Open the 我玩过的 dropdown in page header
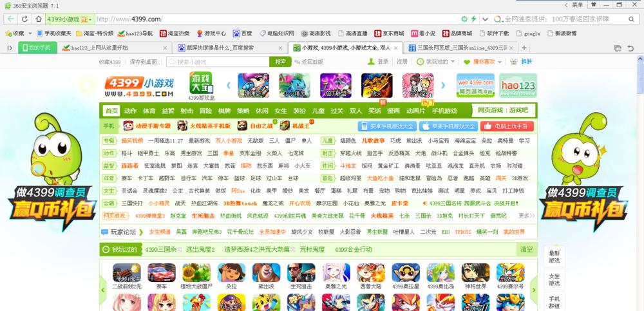644x311 pixels. coord(436,62)
